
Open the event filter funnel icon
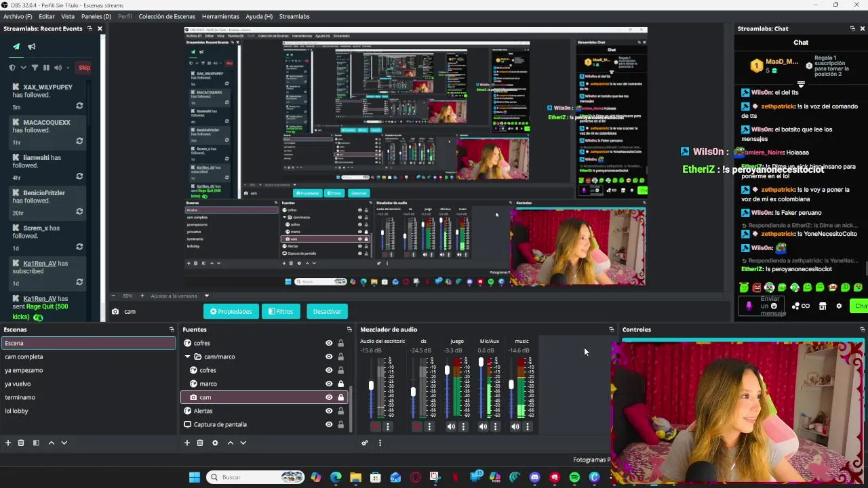click(x=35, y=68)
